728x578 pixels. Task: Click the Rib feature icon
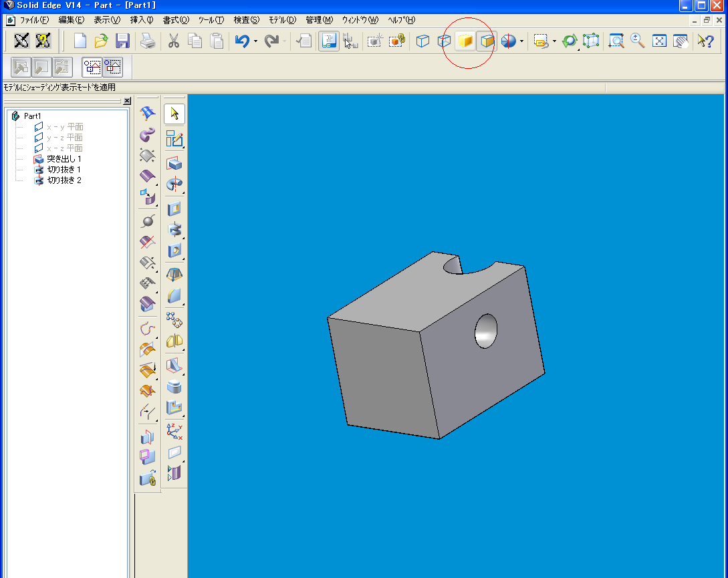(174, 366)
